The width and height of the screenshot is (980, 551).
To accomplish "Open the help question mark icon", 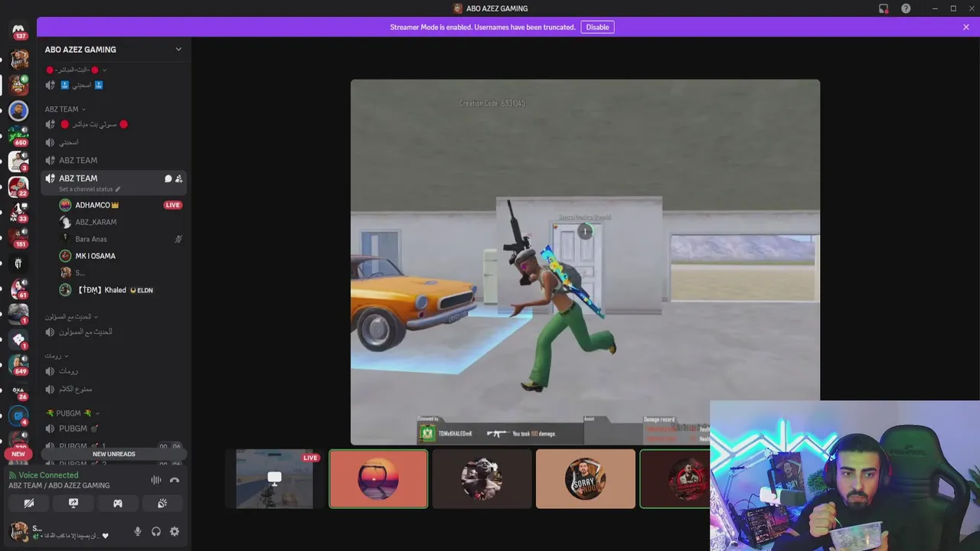I will [x=906, y=8].
